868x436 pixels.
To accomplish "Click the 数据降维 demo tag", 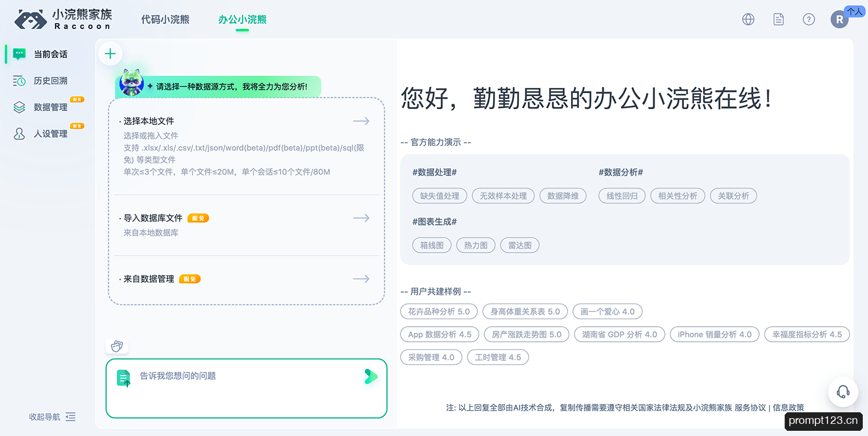I will point(563,196).
